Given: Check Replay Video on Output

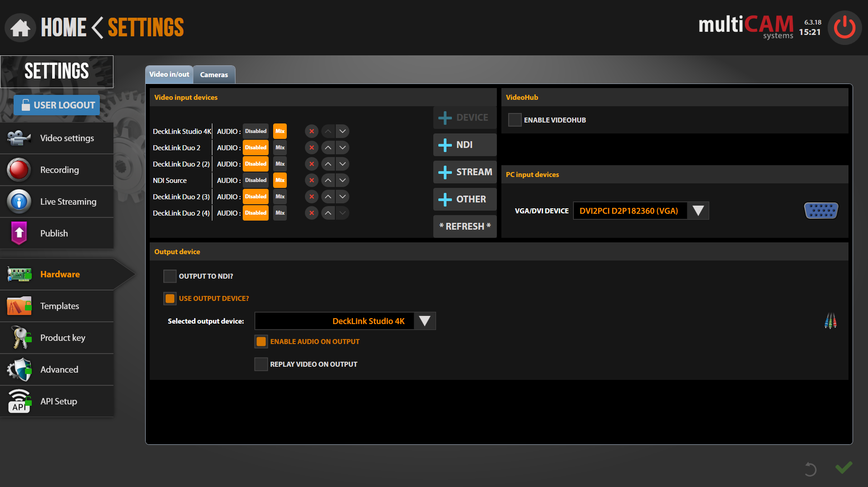Looking at the screenshot, I should pos(261,364).
